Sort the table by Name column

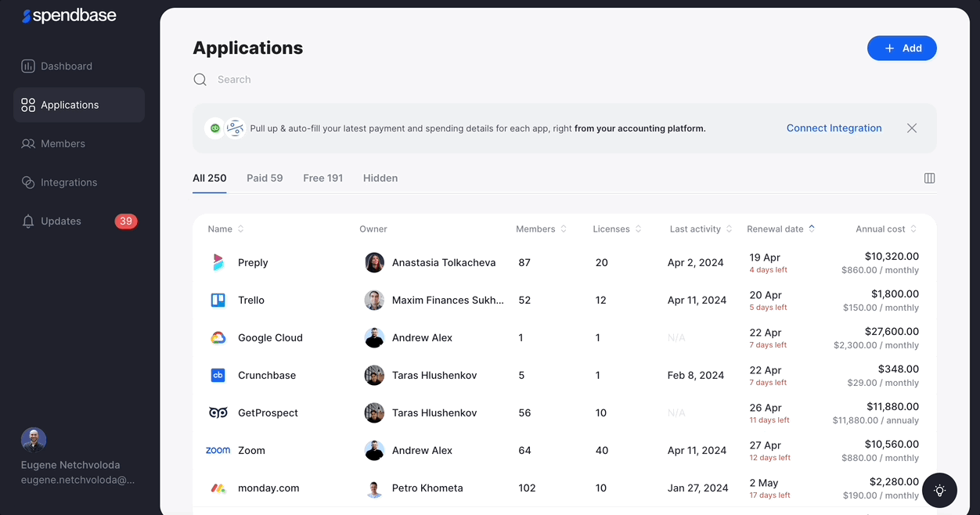pos(225,229)
